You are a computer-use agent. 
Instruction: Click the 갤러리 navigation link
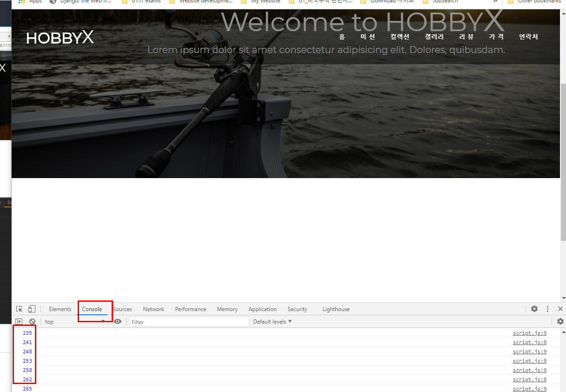click(434, 37)
